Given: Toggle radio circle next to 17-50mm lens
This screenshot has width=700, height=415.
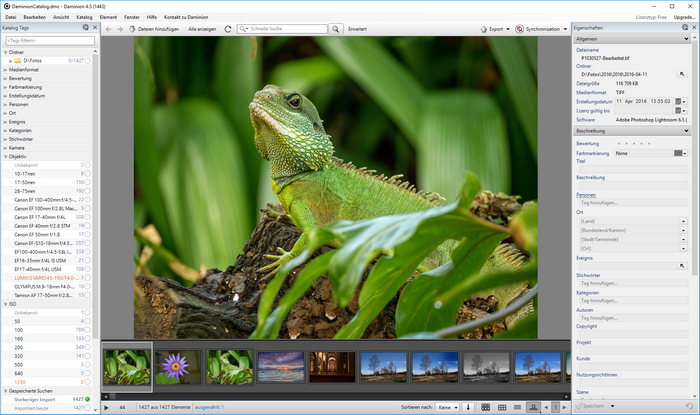Looking at the screenshot, I should point(88,182).
